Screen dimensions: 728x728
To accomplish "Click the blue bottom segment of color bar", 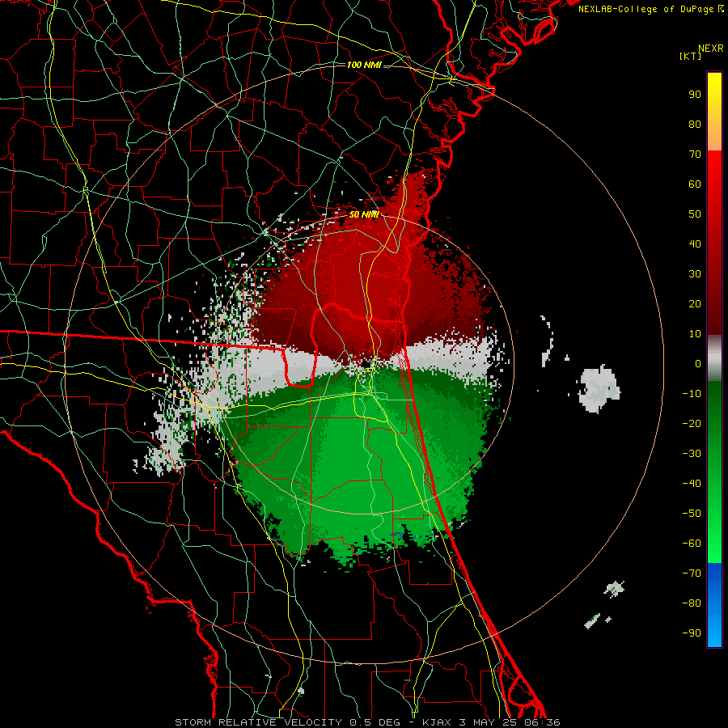I will 714,605.
